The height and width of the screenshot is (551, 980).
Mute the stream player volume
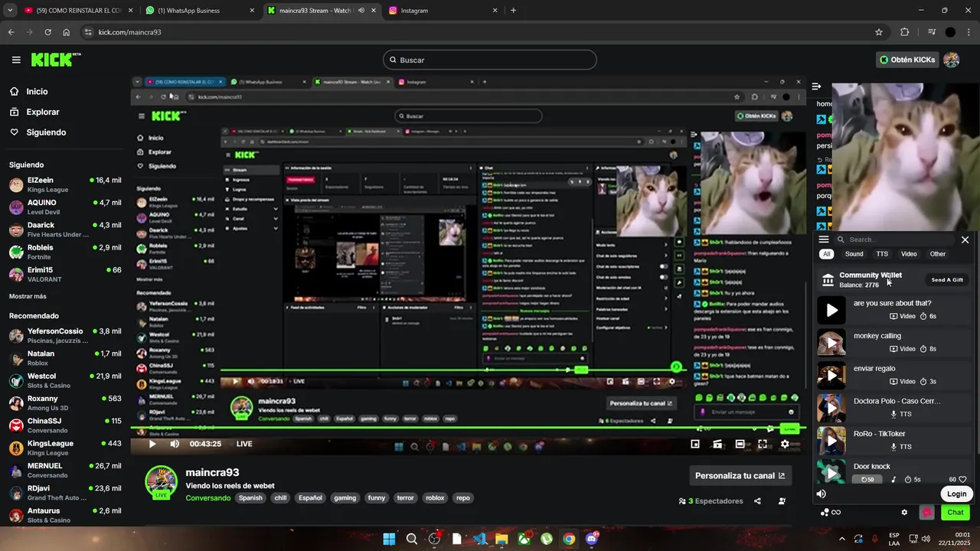point(175,444)
